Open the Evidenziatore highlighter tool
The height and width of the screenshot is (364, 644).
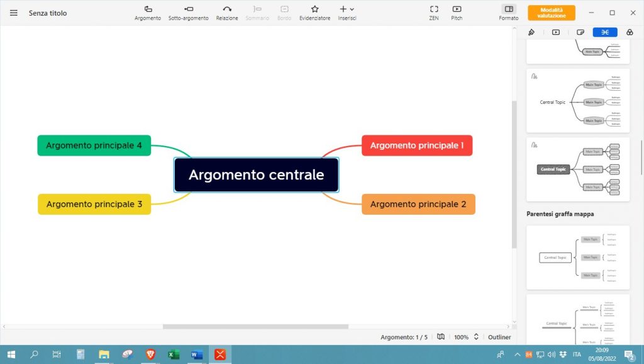(x=314, y=13)
